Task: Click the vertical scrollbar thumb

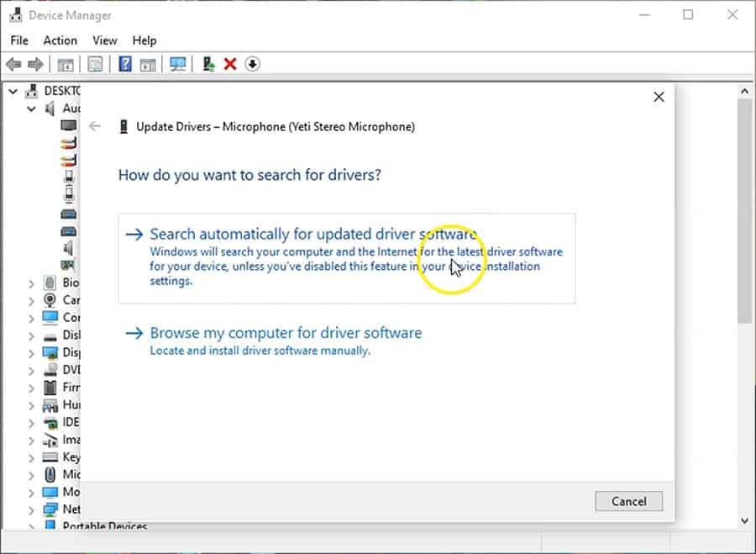Action: (745, 210)
